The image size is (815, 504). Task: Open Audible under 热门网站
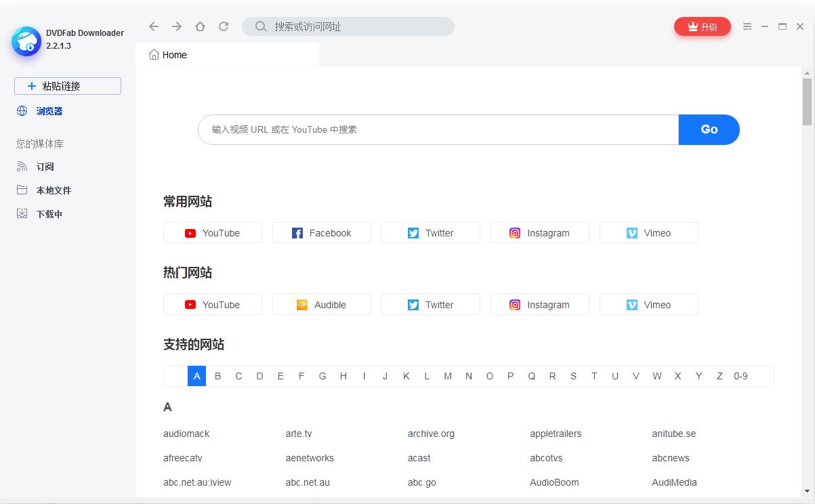coord(321,304)
